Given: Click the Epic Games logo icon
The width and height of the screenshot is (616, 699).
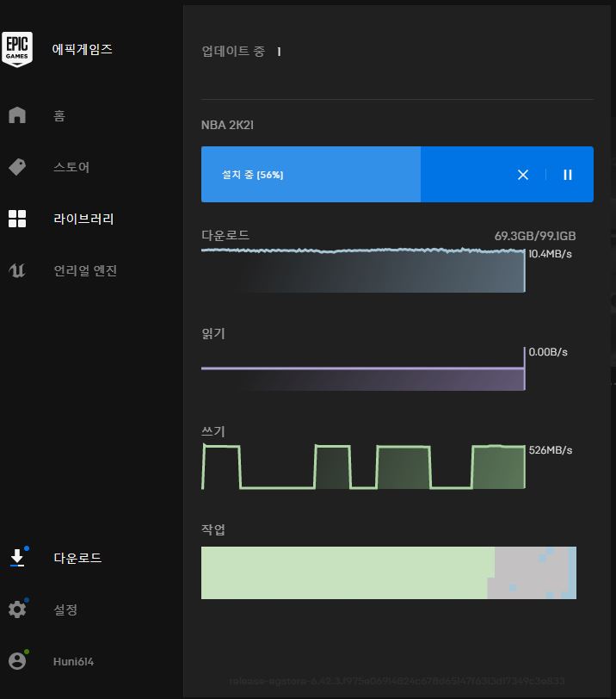Looking at the screenshot, I should pos(17,49).
